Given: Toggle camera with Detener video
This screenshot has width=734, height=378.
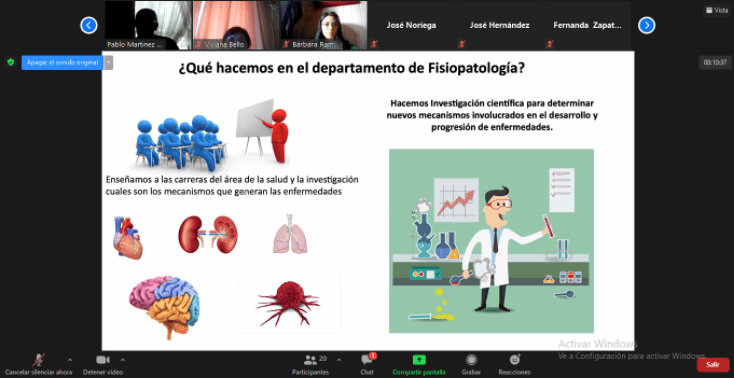Looking at the screenshot, I should [x=103, y=360].
